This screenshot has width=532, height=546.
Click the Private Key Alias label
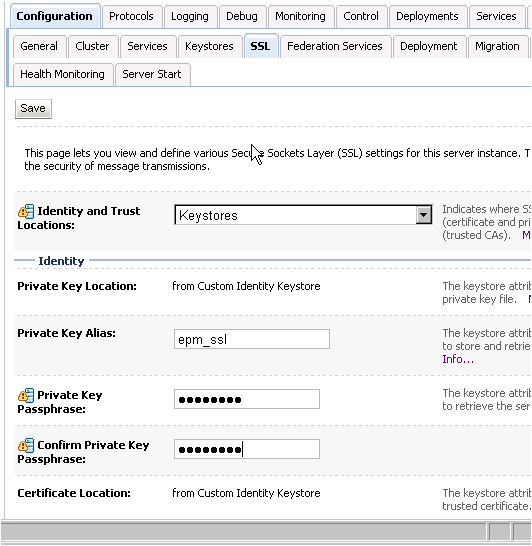66,333
